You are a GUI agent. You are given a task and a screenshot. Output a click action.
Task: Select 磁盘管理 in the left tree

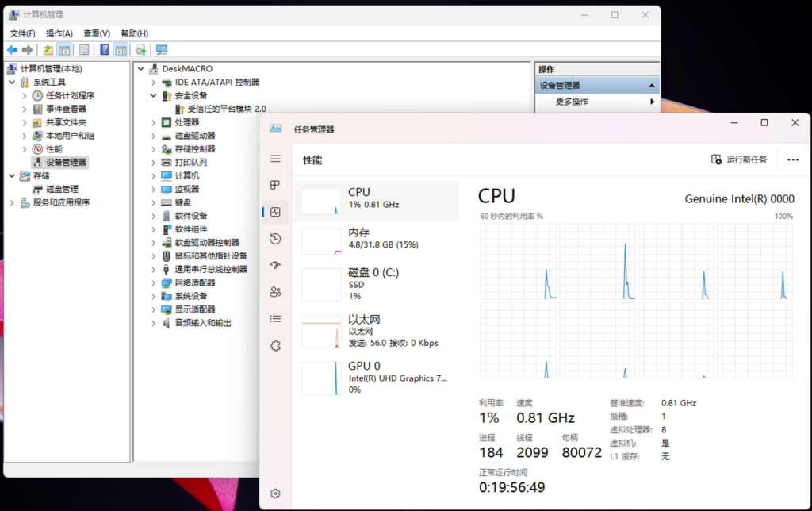(x=62, y=189)
